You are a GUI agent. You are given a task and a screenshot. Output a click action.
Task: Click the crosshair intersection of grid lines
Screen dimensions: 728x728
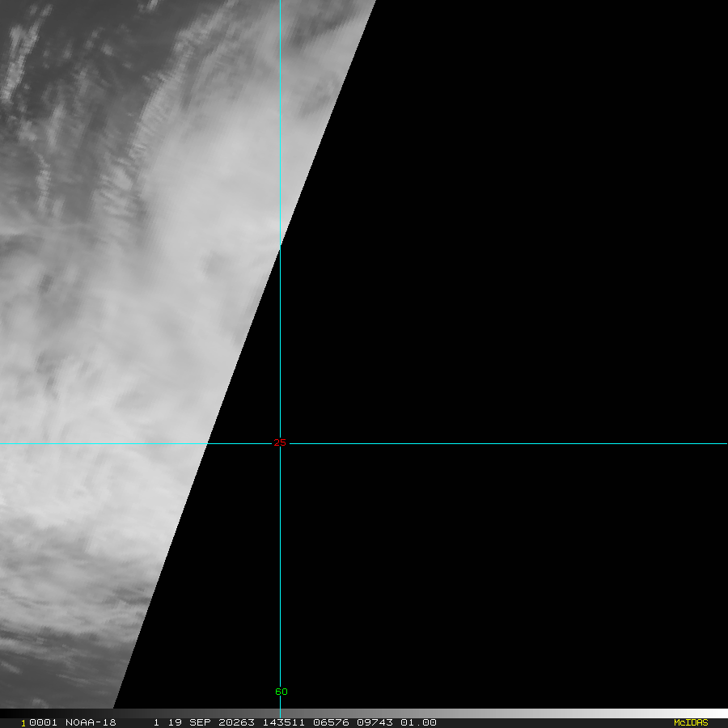(280, 443)
